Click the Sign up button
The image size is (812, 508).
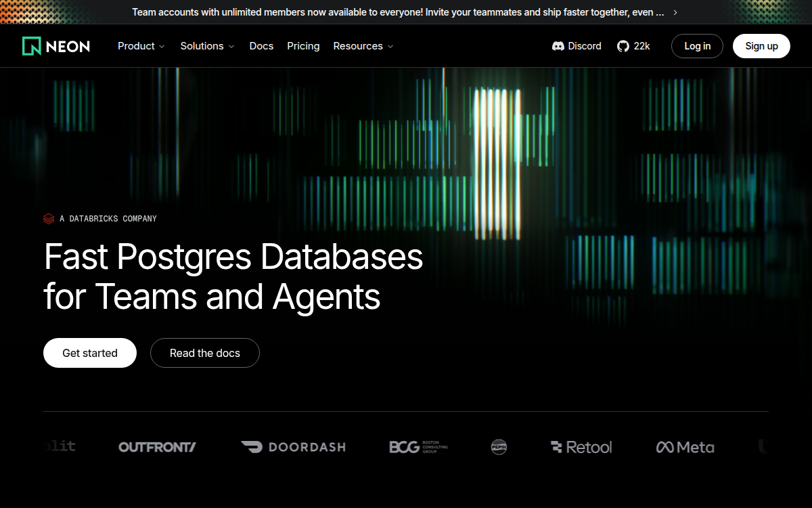[x=761, y=46]
